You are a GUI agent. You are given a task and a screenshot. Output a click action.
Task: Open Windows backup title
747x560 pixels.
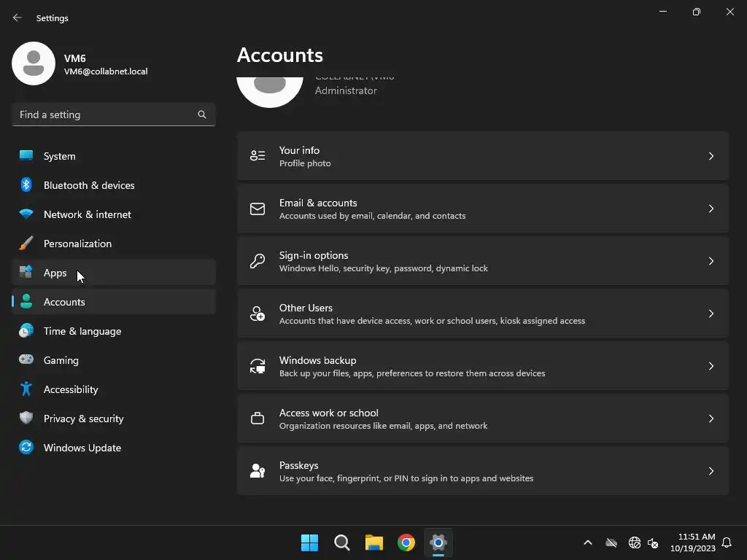coord(318,360)
